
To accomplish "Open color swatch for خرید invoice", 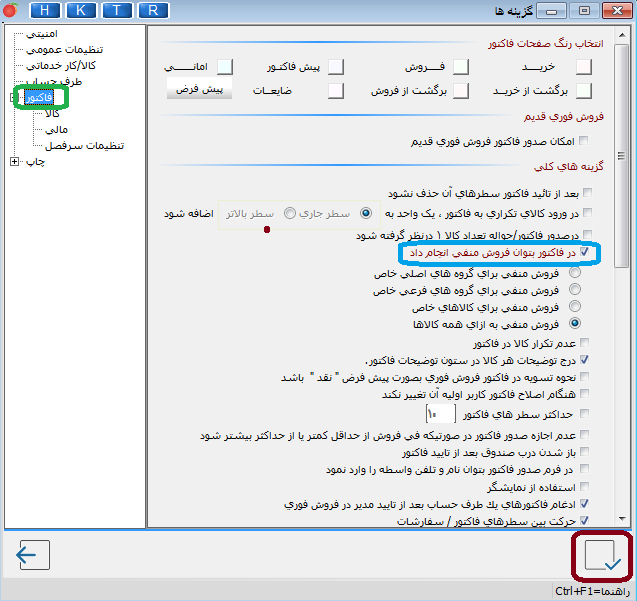I will [584, 67].
